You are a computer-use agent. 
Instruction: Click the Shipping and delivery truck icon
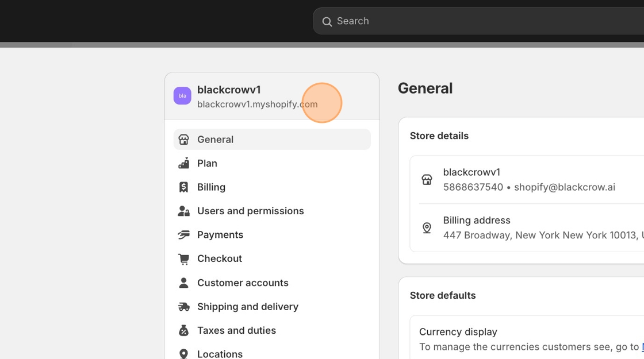click(184, 307)
